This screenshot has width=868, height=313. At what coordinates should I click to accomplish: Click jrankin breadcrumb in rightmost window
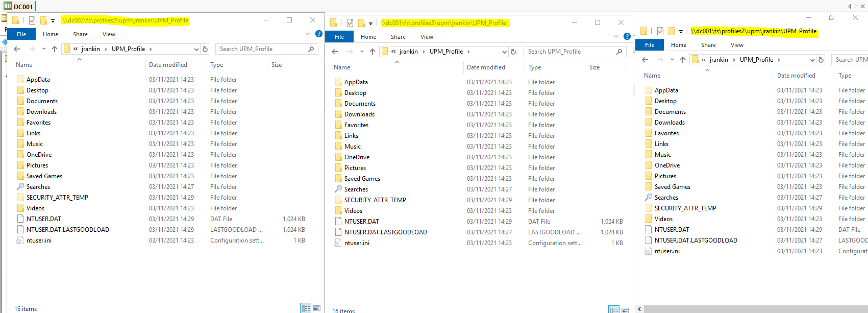[x=718, y=60]
